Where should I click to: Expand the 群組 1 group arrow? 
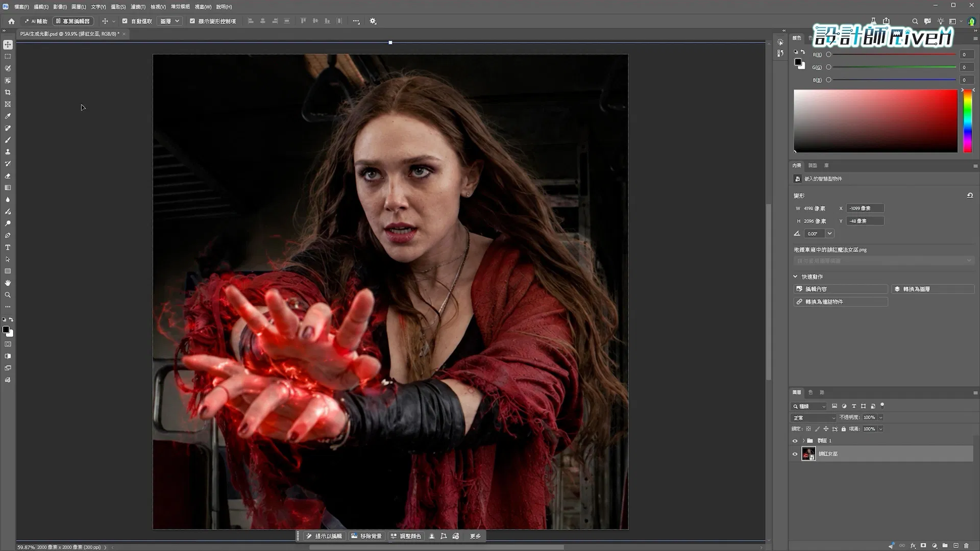pyautogui.click(x=803, y=441)
